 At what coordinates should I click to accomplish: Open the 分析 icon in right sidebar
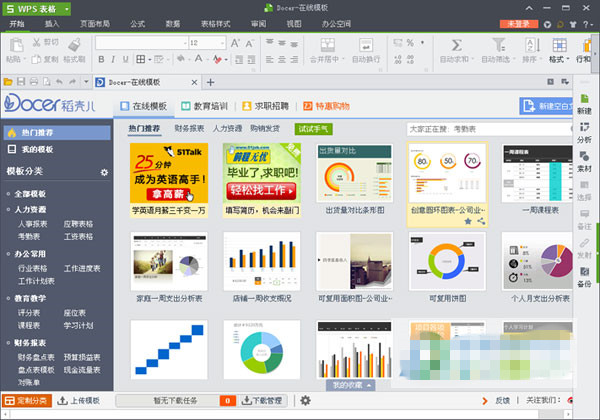[584, 132]
